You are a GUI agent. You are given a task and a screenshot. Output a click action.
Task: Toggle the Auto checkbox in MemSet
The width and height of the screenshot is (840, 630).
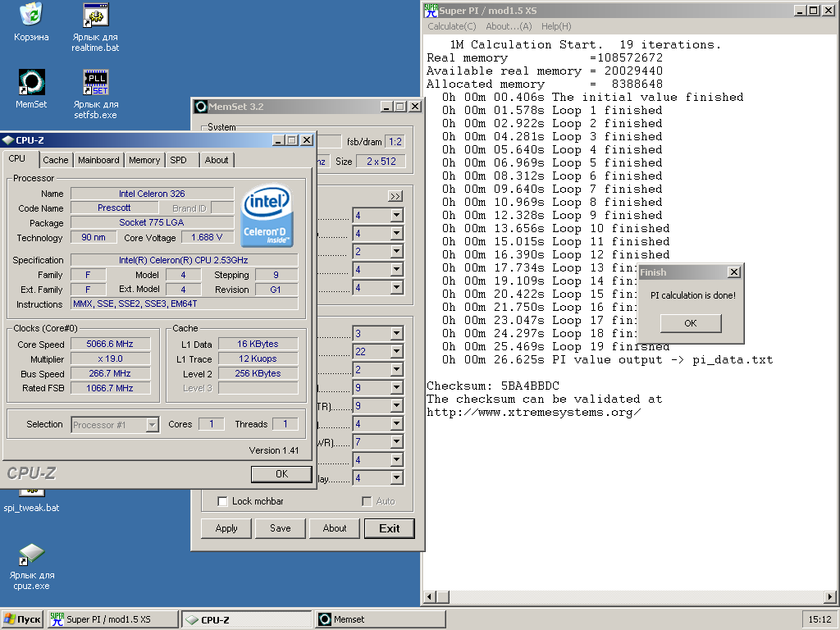[367, 501]
